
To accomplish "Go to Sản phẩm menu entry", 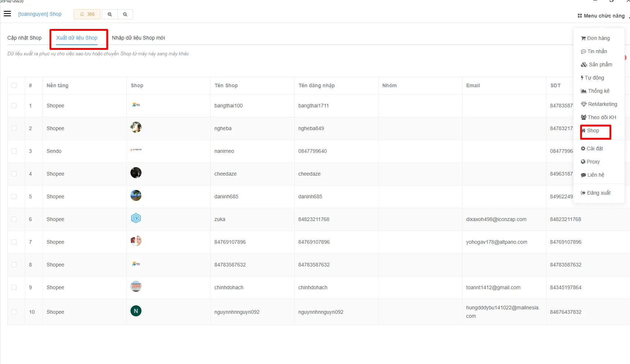I will [596, 65].
